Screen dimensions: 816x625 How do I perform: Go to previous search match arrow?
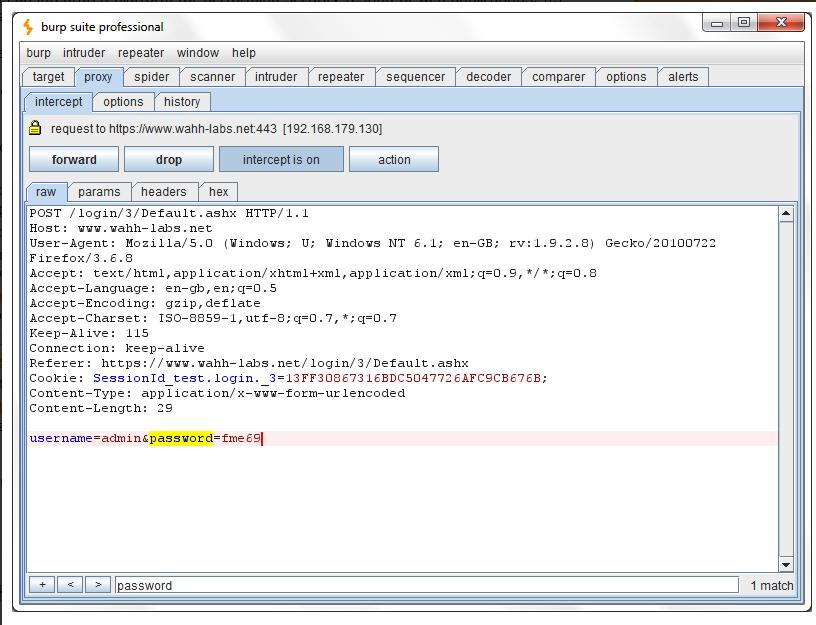click(x=70, y=584)
